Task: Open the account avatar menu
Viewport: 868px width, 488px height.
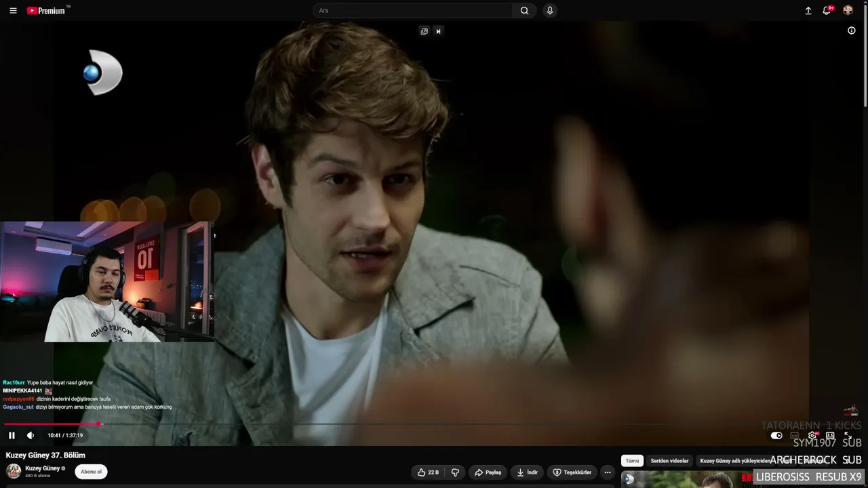Action: (848, 10)
